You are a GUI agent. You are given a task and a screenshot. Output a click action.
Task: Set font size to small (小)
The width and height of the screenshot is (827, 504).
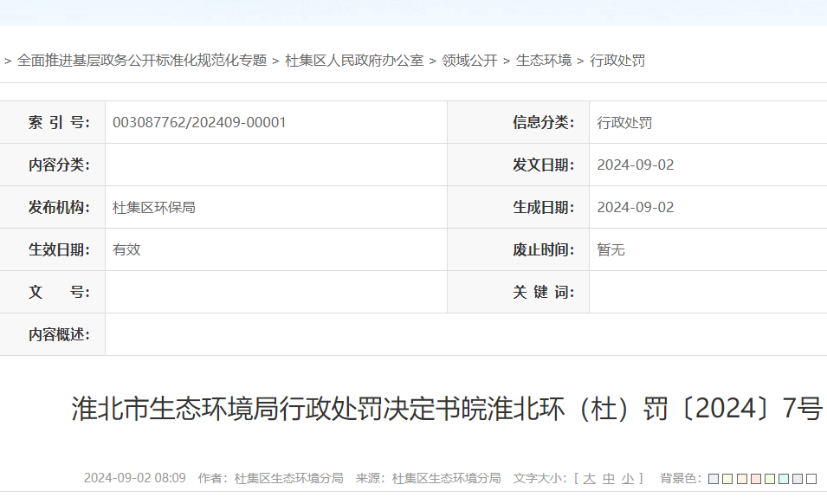point(628,479)
